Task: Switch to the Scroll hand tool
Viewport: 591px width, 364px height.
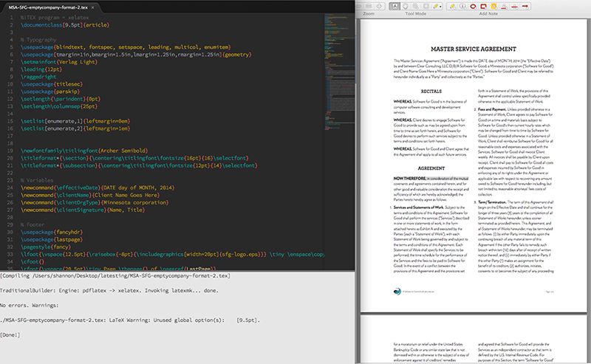Action: pyautogui.click(x=405, y=6)
